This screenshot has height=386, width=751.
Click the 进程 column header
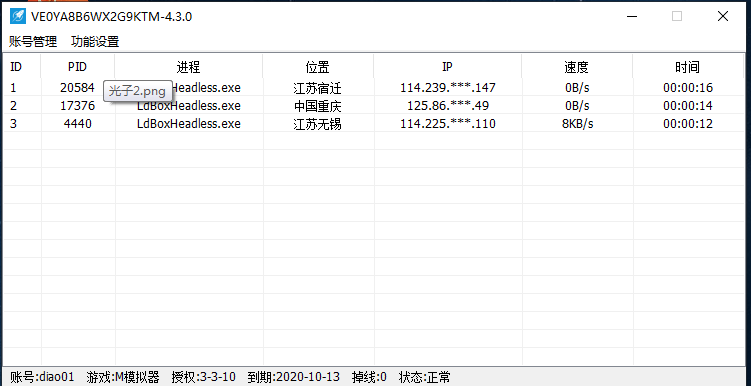pos(188,67)
